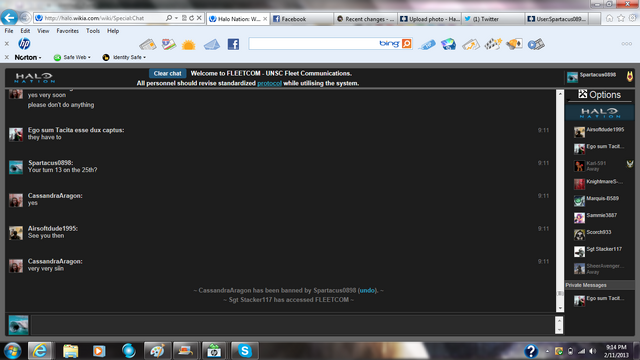Click the help question mark tray icon
The width and height of the screenshot is (640, 360).
[x=531, y=351]
